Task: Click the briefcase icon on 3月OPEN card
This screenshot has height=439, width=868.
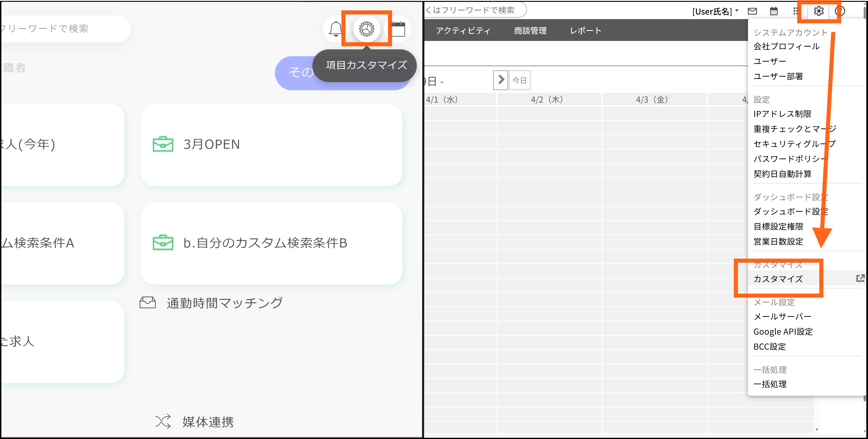Action: click(x=163, y=144)
